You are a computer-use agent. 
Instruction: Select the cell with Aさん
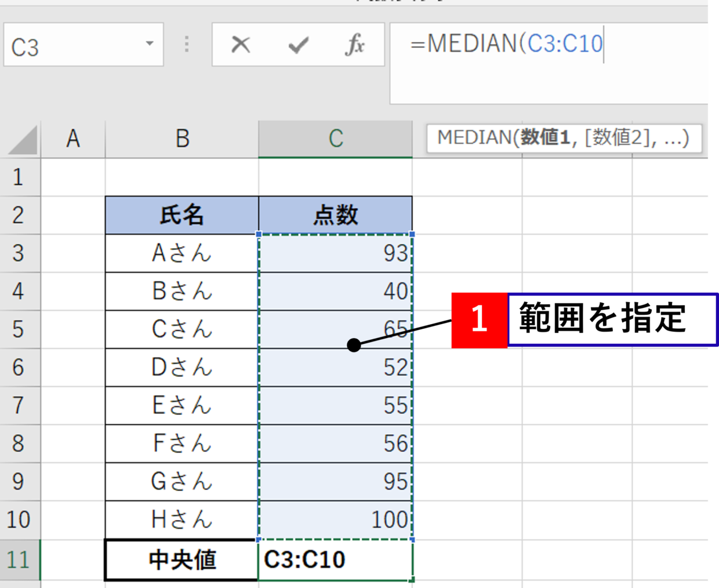coord(182,253)
